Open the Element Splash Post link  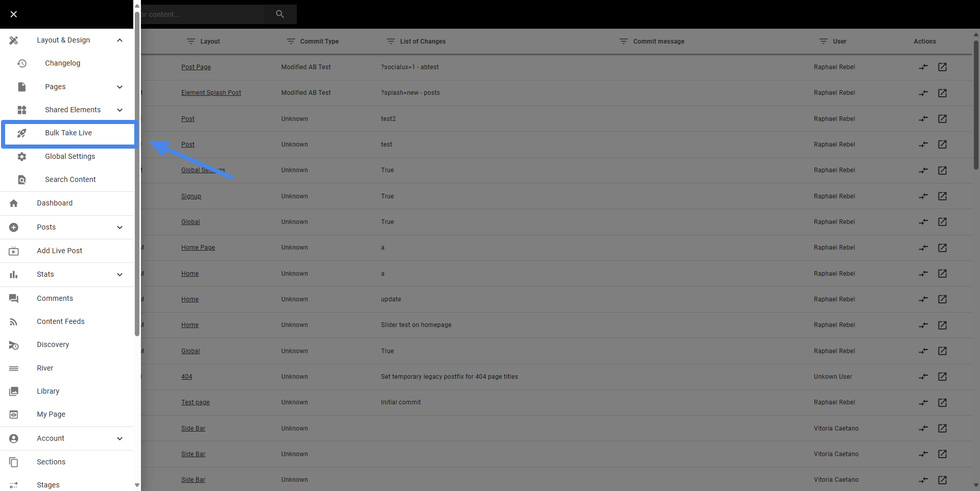coord(211,93)
